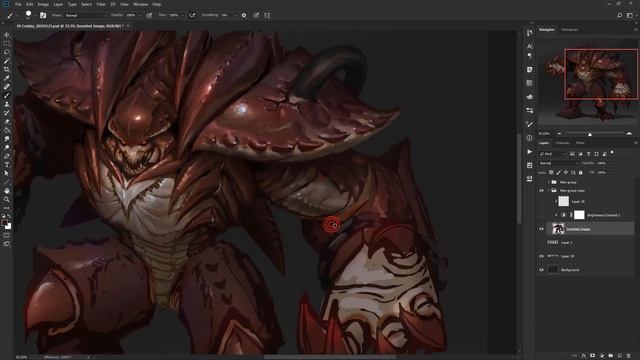Viewport: 640px width, 360px height.
Task: Open the Image menu
Action: [43, 4]
